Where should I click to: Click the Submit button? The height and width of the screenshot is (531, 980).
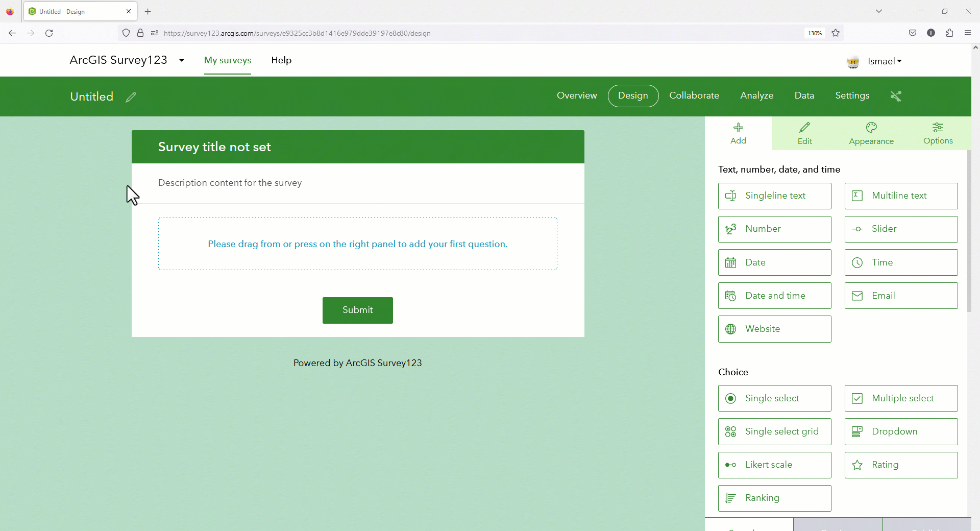(357, 310)
